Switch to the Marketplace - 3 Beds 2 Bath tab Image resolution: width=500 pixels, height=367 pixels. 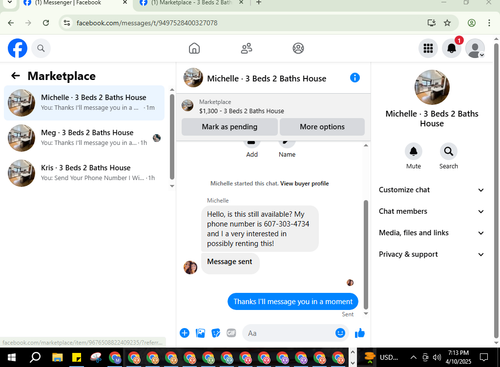click(191, 3)
